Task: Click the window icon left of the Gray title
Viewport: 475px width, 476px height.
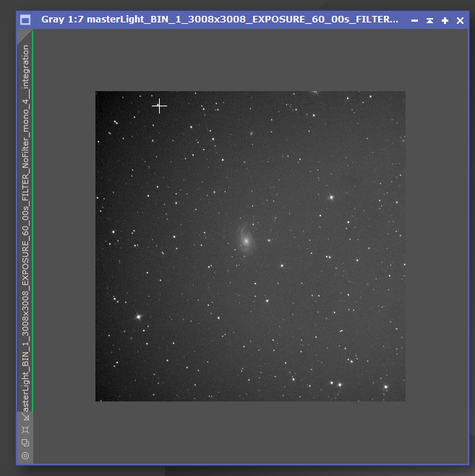Action: [x=25, y=20]
